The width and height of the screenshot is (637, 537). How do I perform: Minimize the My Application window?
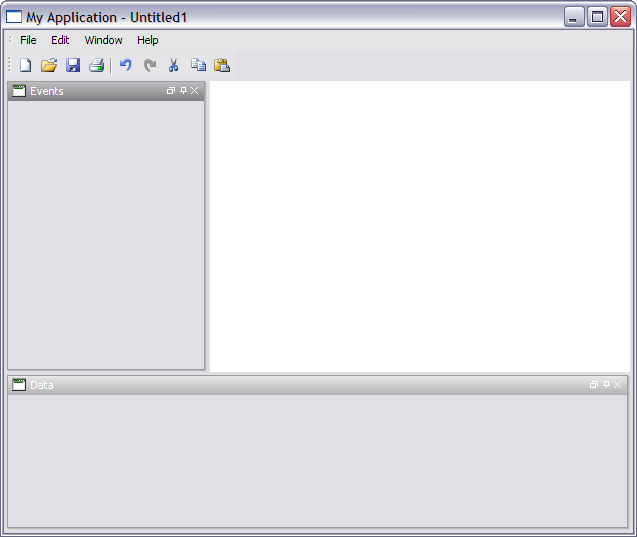click(574, 17)
